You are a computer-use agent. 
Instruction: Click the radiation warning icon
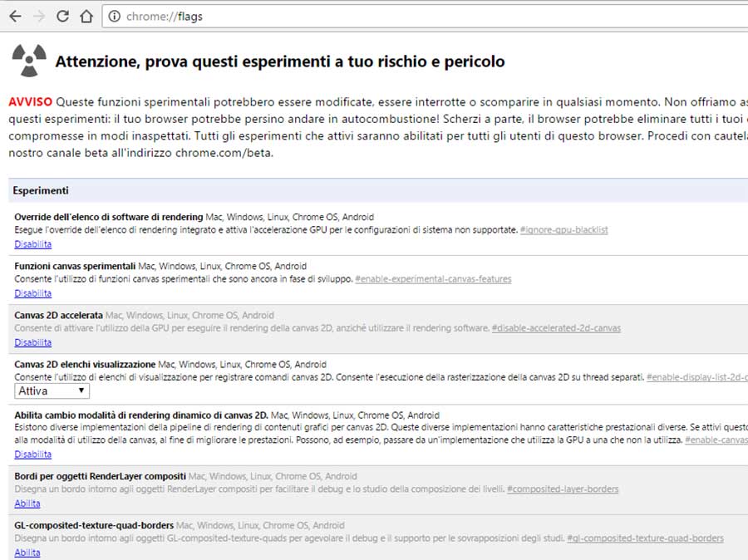pos(29,61)
